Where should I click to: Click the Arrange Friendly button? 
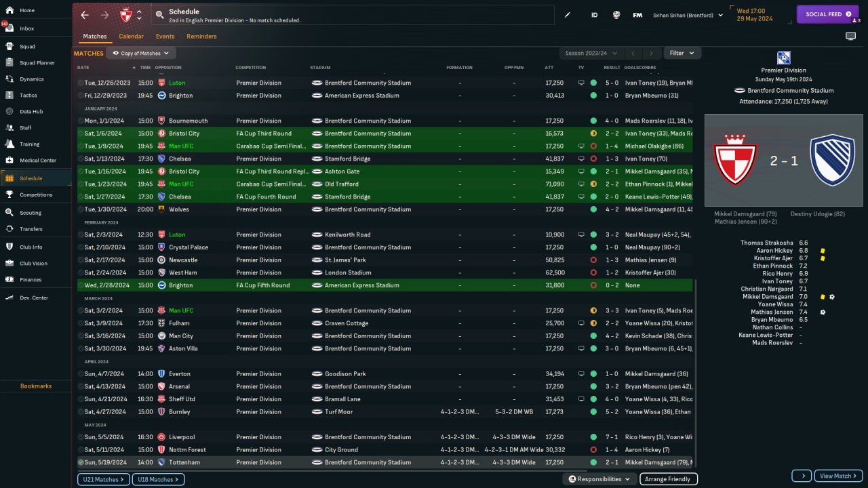(x=667, y=479)
